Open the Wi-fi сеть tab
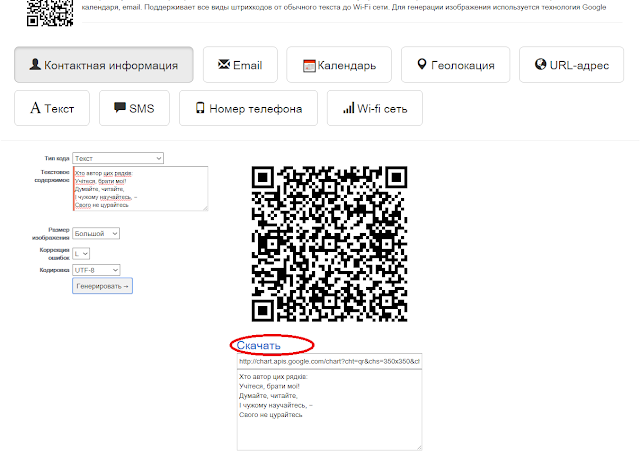 [375, 108]
